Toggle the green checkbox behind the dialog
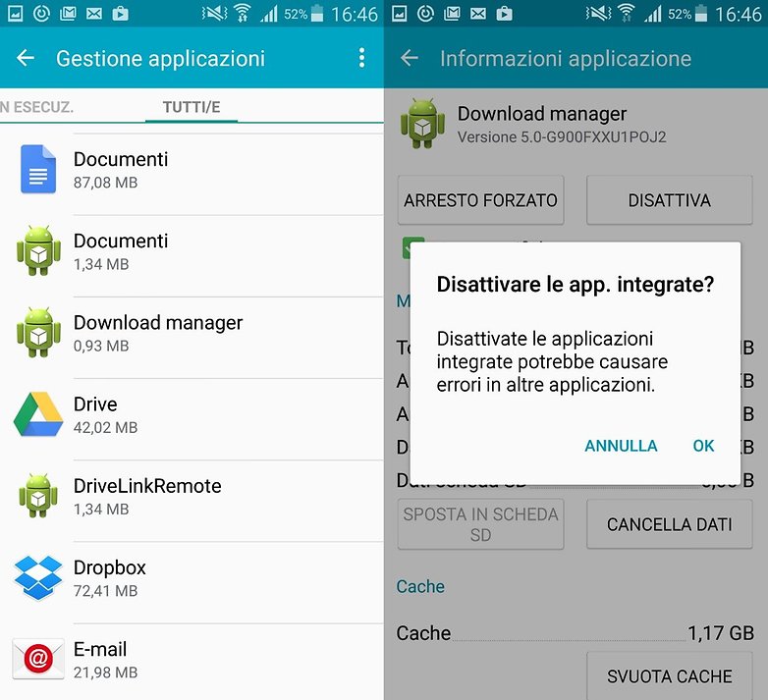 click(x=407, y=247)
